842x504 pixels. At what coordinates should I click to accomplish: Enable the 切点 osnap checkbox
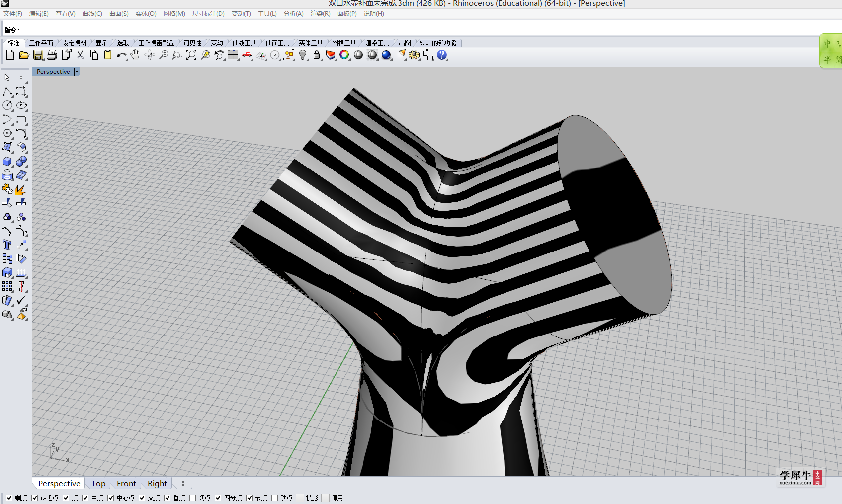click(x=192, y=498)
